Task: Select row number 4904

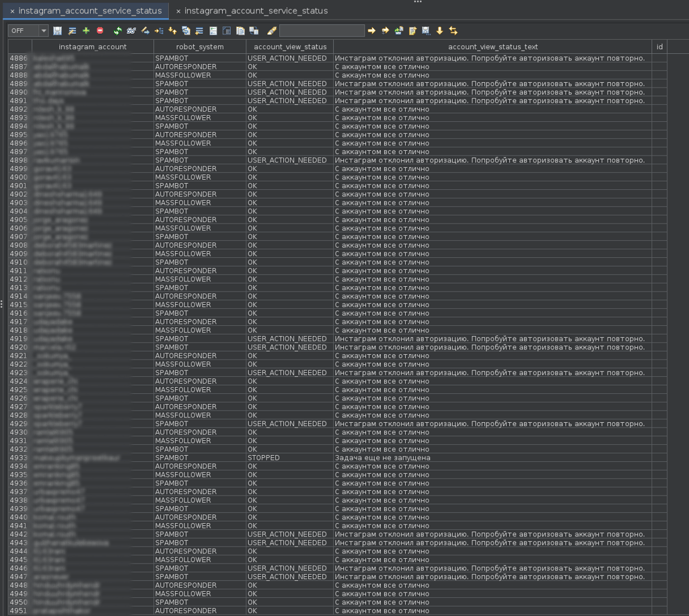Action: coord(19,211)
